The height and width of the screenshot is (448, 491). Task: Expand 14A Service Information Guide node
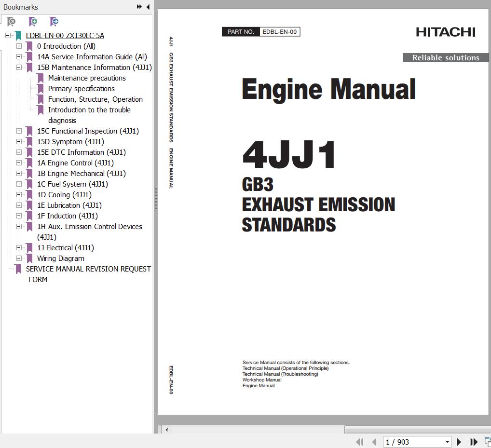(x=19, y=57)
